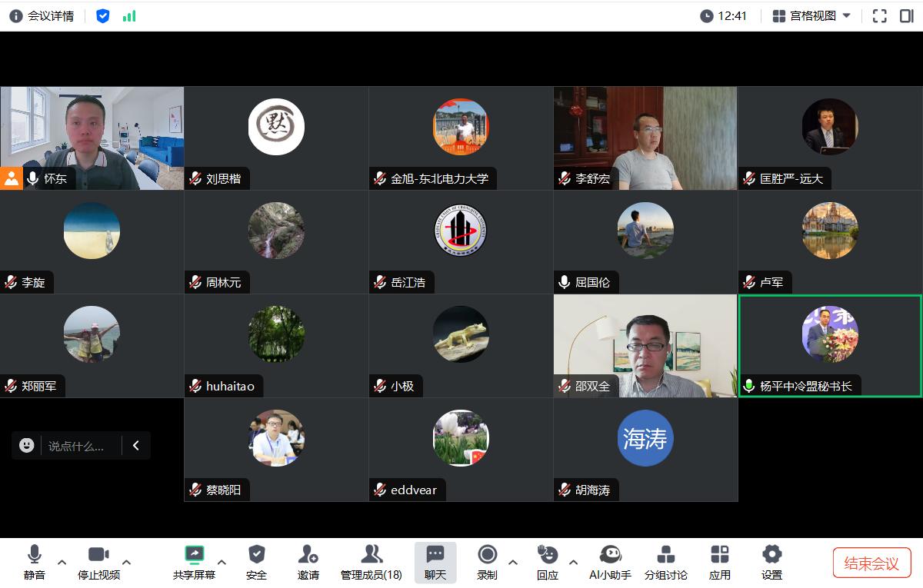Open the AI小助手 assistant
The height and width of the screenshot is (588, 923).
point(610,555)
